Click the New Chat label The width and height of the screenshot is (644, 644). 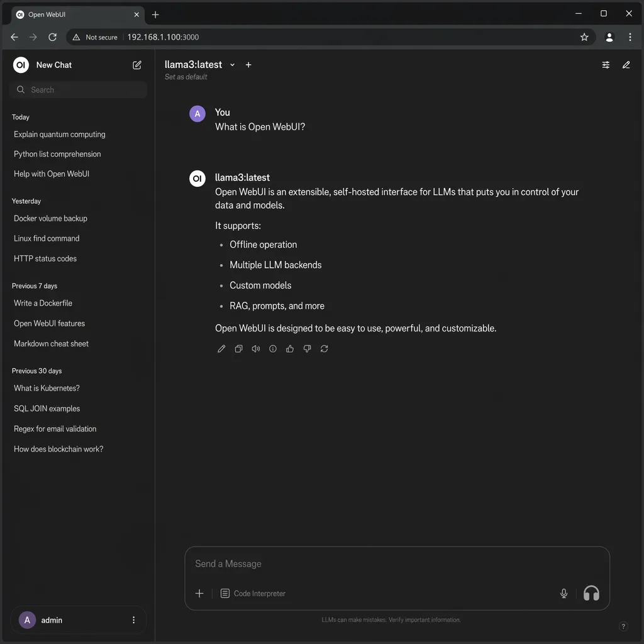coord(54,65)
